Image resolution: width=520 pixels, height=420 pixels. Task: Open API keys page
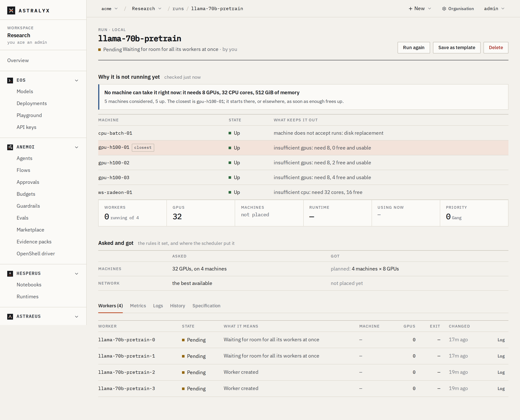point(26,127)
